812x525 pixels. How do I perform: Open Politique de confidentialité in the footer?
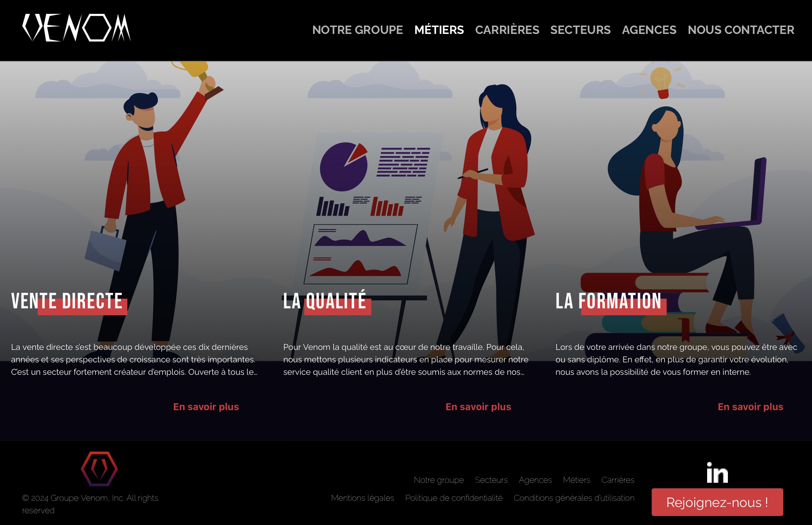(454, 498)
